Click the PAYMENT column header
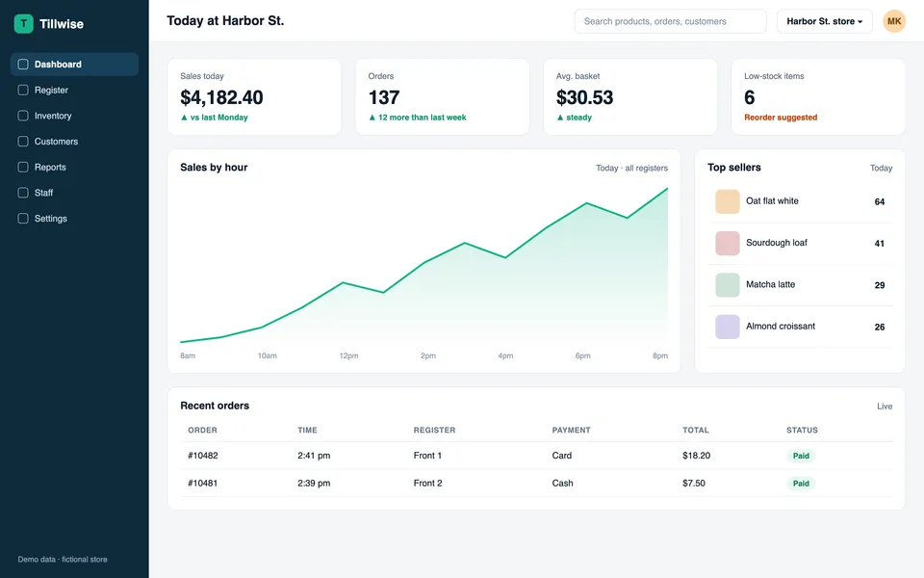 click(x=571, y=430)
